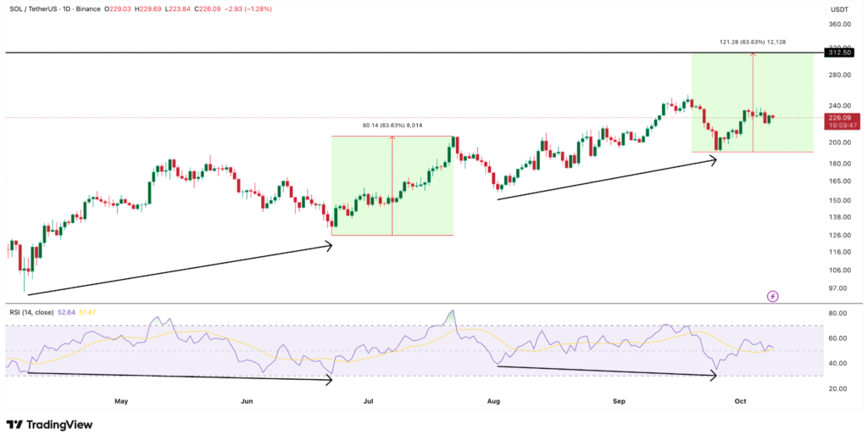Click the 165.00 price axis label
This screenshot has width=868, height=441.
840,181
